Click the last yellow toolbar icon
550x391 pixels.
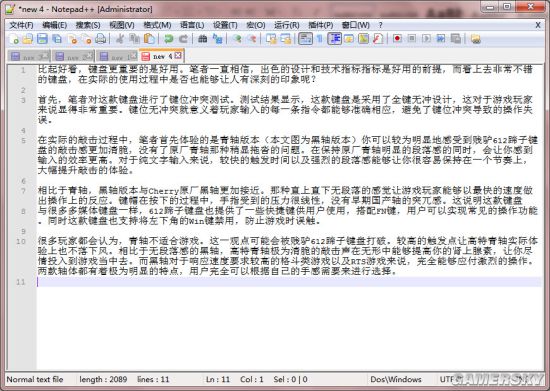[476, 39]
